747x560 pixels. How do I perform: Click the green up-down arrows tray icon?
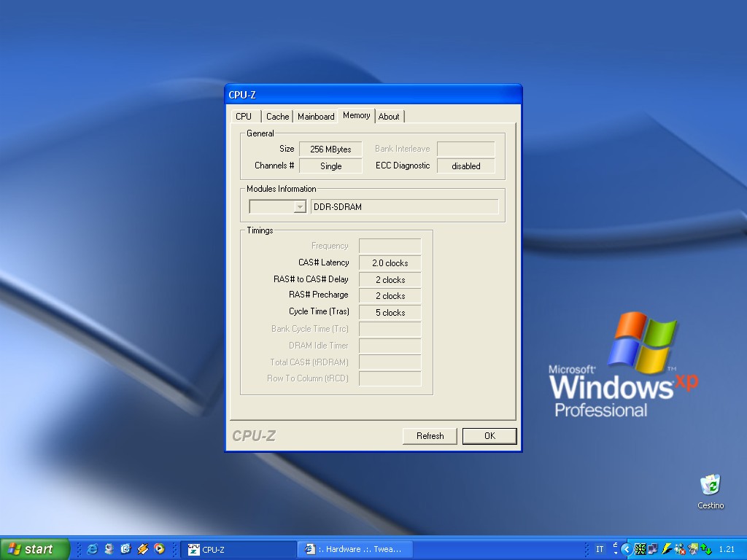(705, 549)
